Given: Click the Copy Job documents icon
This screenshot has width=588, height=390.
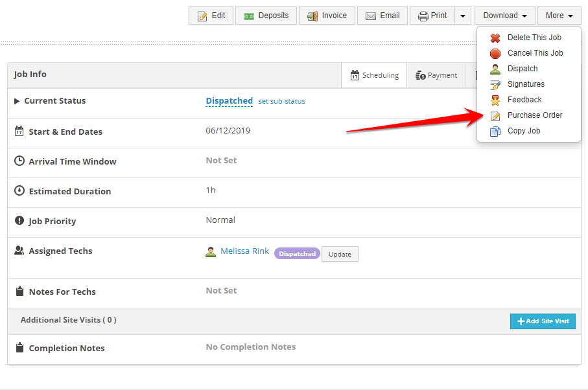Looking at the screenshot, I should [495, 132].
